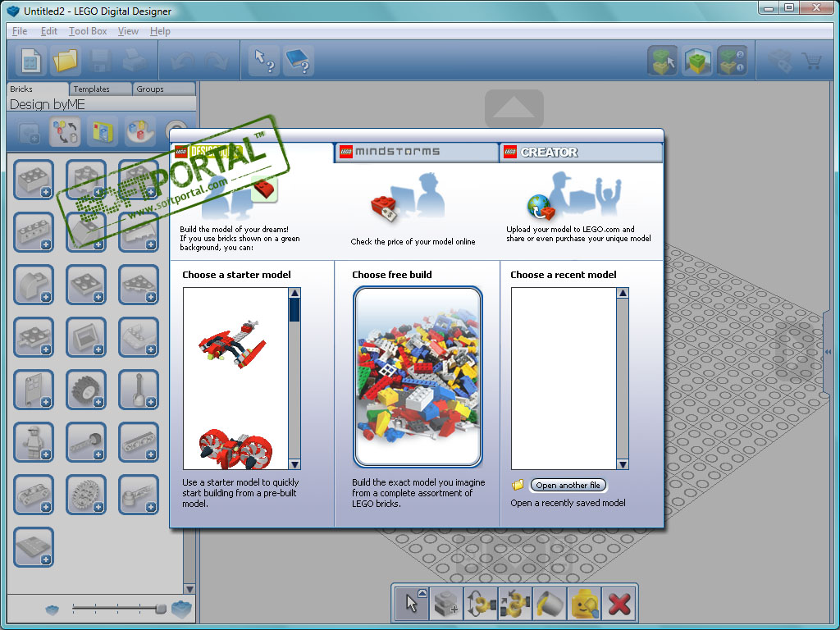
Task: Click the Redo arrow in the toolbar
Action: [217, 61]
